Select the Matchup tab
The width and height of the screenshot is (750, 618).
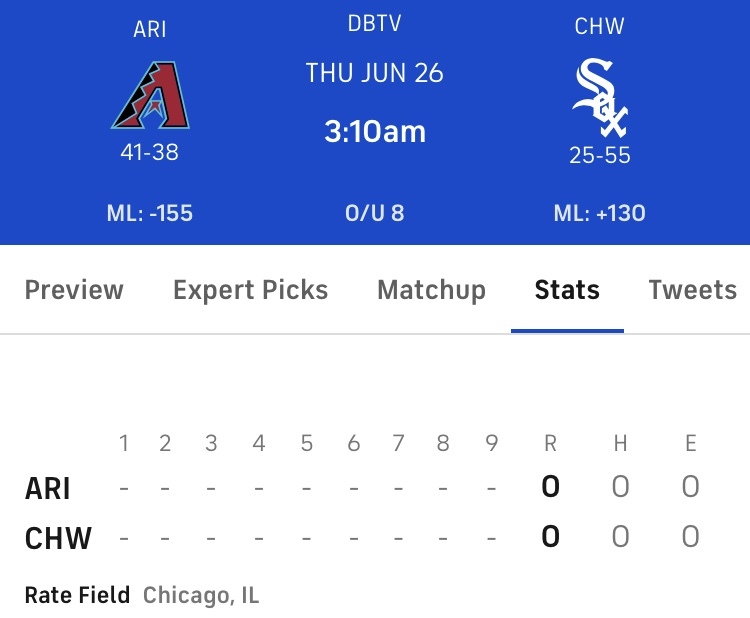[431, 290]
